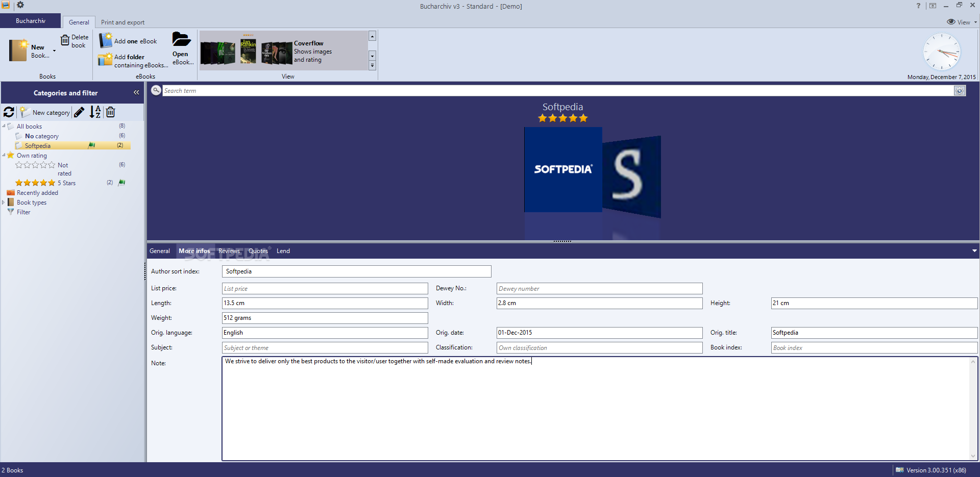Click the analog clock widget
This screenshot has width=980, height=477.
(942, 52)
